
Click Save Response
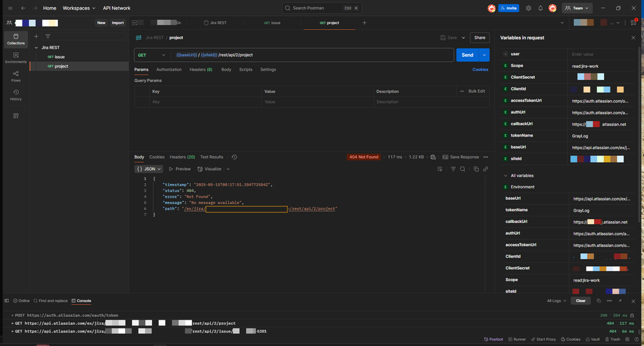(461, 157)
